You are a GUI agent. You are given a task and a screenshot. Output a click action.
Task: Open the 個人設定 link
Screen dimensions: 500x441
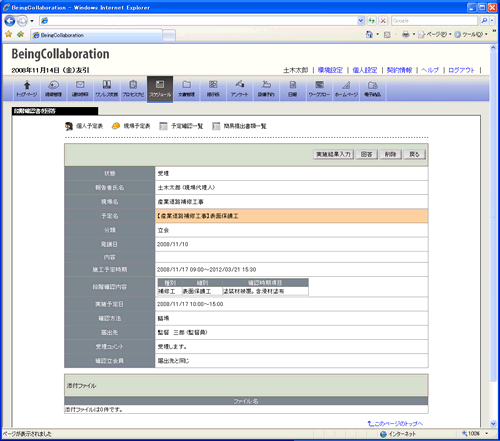pos(365,70)
